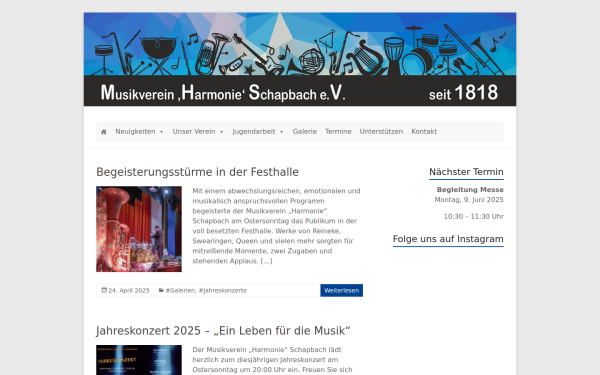This screenshot has height=375, width=600.
Task: Expand the Neuigkeiten dropdown arrow
Action: tap(161, 132)
